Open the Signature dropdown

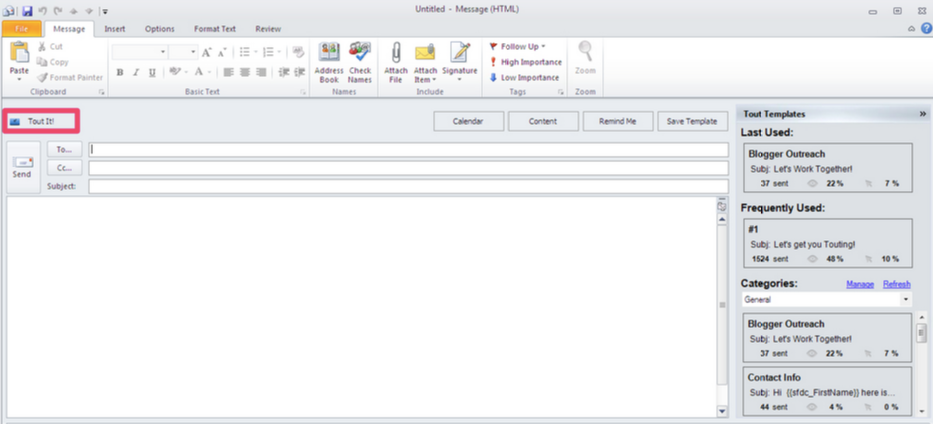tap(459, 62)
